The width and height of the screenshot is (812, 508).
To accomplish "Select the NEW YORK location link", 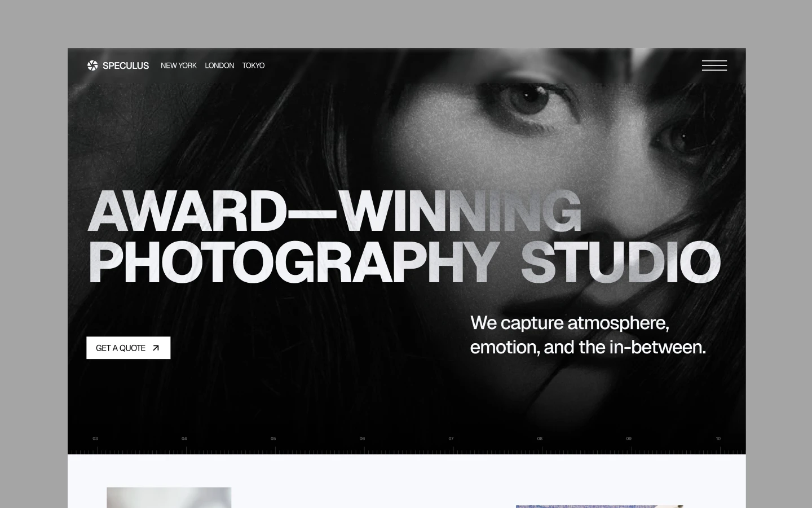I will (x=179, y=65).
